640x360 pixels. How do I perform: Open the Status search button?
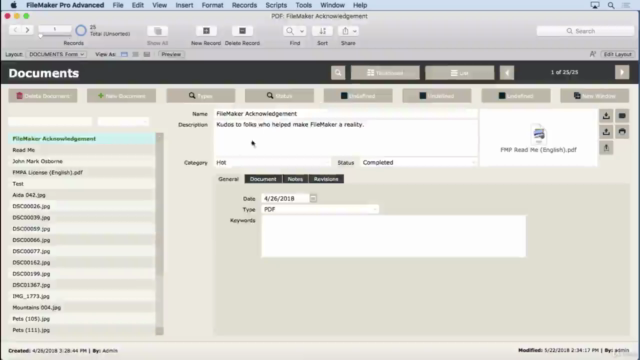[x=279, y=96]
